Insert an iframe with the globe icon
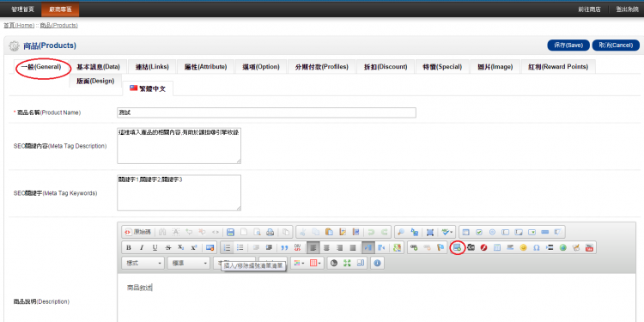 (563, 247)
